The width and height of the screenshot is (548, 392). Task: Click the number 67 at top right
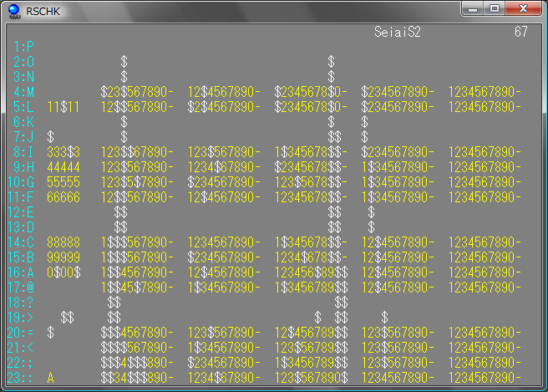(520, 32)
